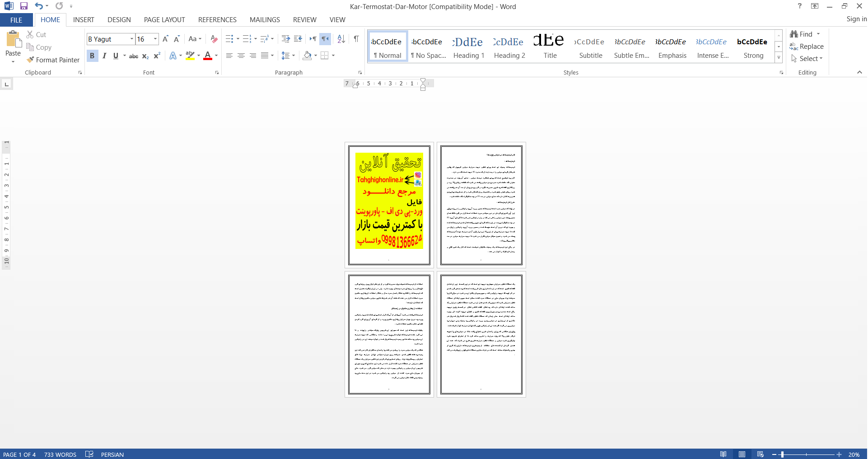Click 733 WORDS word count

pos(60,454)
